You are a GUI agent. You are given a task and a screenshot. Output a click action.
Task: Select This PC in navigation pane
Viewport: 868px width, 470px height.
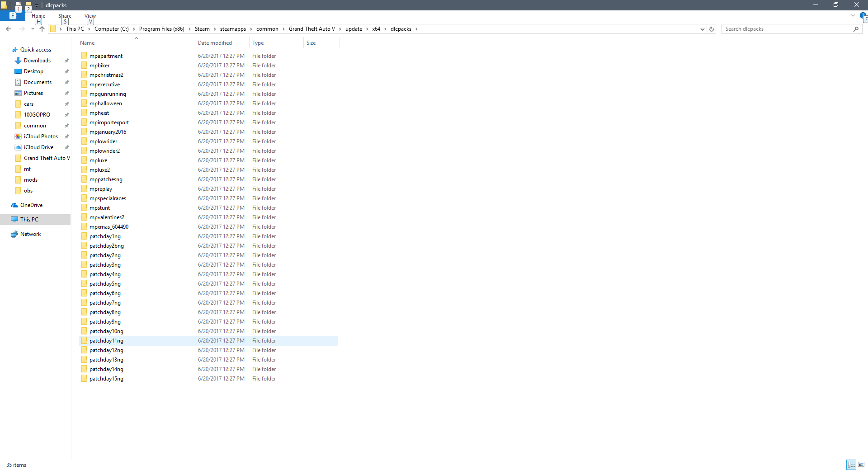[29, 220]
